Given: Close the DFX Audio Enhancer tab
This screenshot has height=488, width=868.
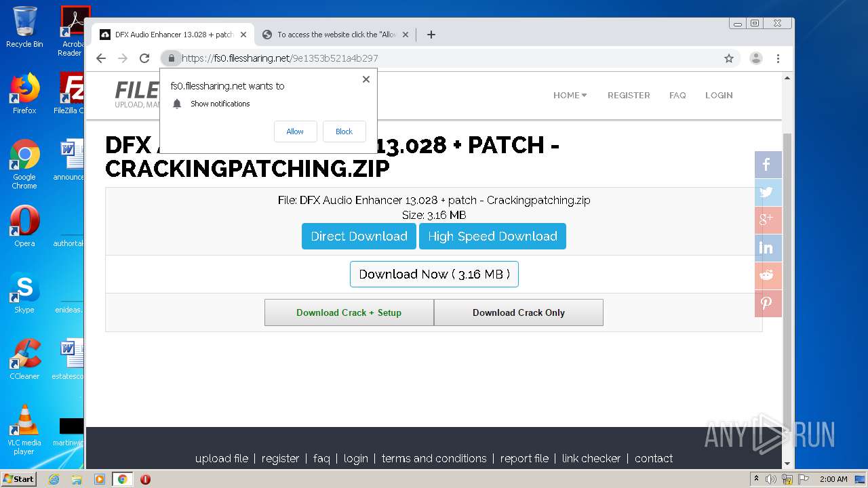Looking at the screenshot, I should click(x=243, y=35).
